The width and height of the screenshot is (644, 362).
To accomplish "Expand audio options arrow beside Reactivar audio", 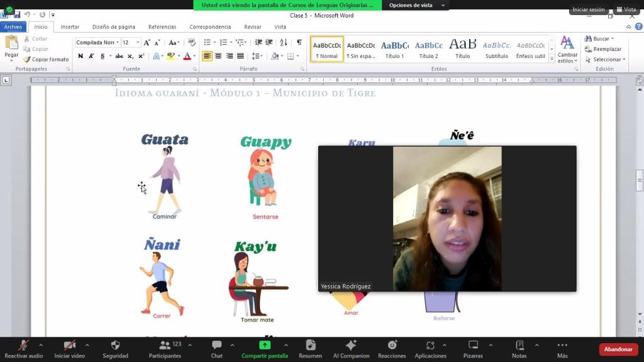I will [x=41, y=345].
